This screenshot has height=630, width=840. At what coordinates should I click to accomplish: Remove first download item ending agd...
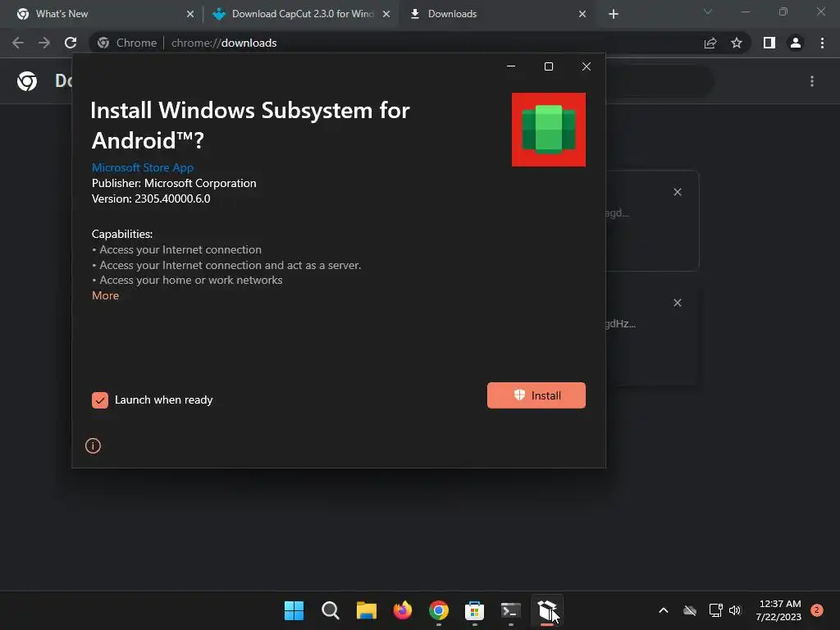678,192
